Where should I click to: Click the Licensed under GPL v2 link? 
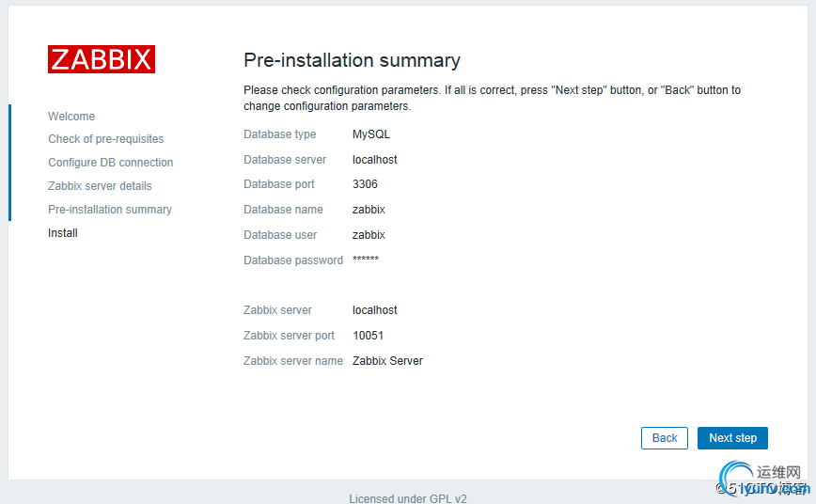(x=408, y=498)
